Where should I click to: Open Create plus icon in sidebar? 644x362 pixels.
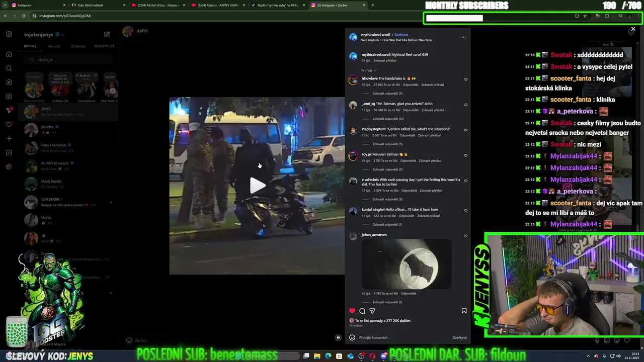pyautogui.click(x=9, y=138)
